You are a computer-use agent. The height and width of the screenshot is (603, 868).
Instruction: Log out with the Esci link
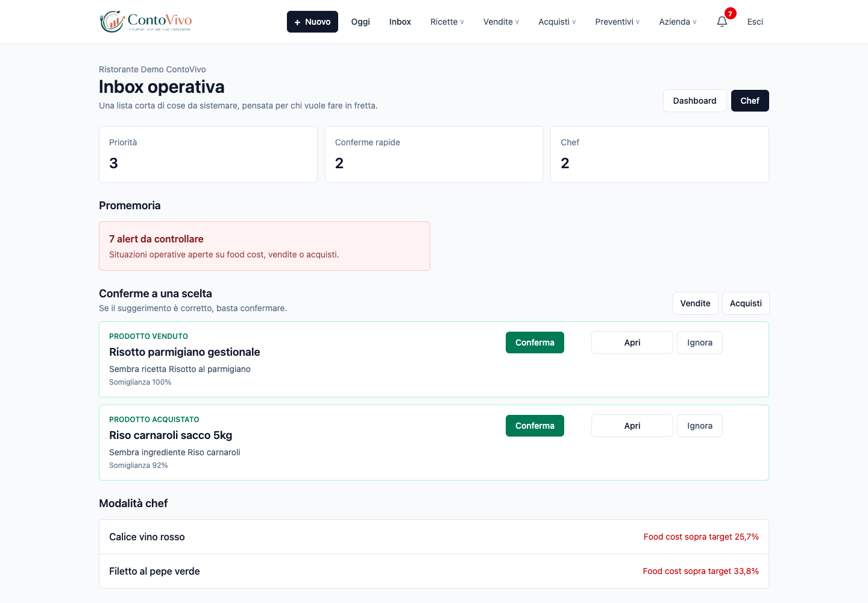tap(755, 22)
